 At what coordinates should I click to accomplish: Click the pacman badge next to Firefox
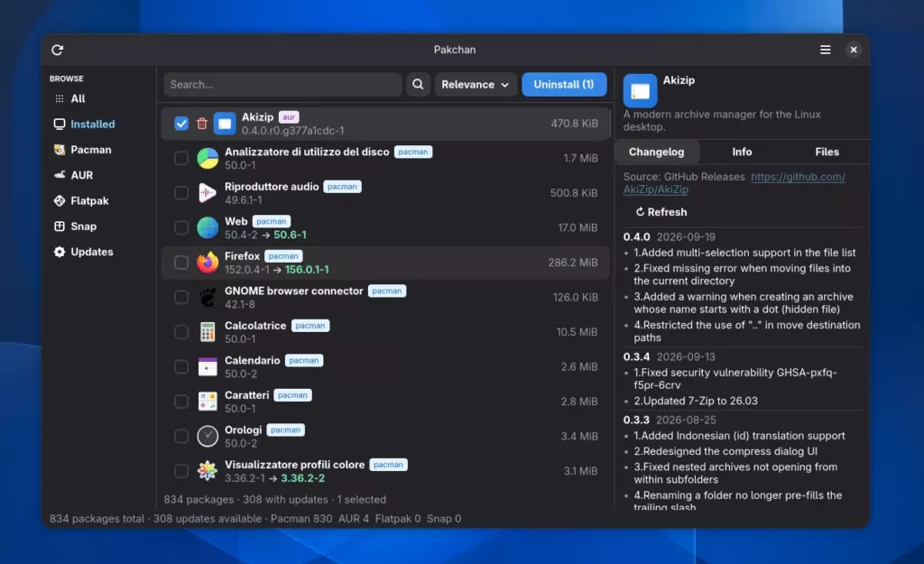coord(283,256)
